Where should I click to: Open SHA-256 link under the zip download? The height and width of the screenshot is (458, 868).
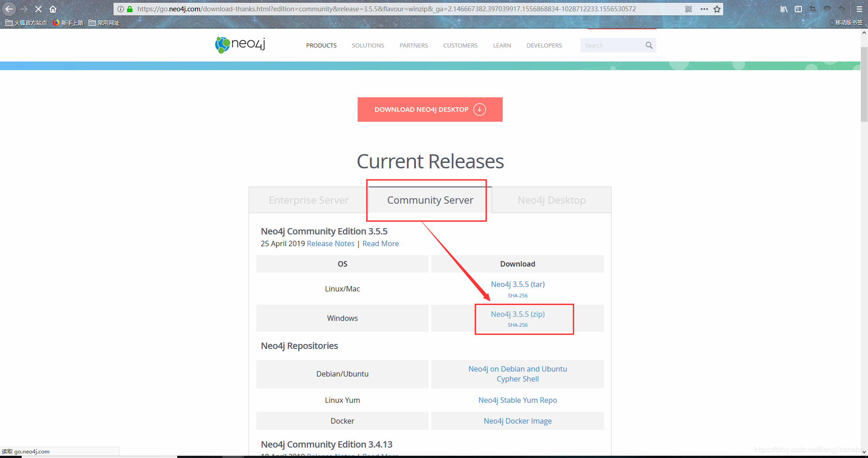518,325
